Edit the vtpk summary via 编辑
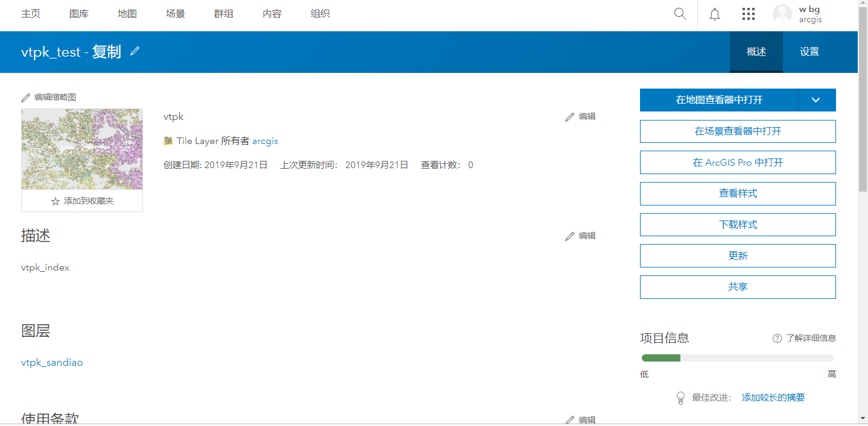Viewport: 868px width, 426px height. [x=580, y=117]
